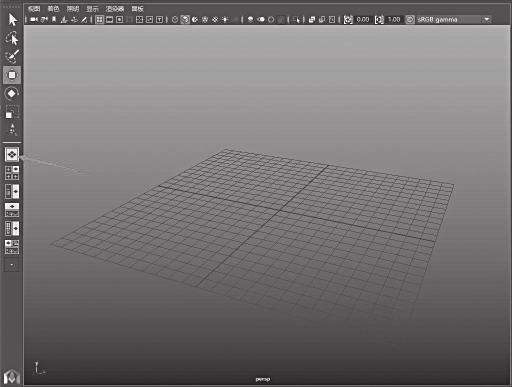Switch to single perspective view layout
The height and width of the screenshot is (387, 512).
[12, 155]
